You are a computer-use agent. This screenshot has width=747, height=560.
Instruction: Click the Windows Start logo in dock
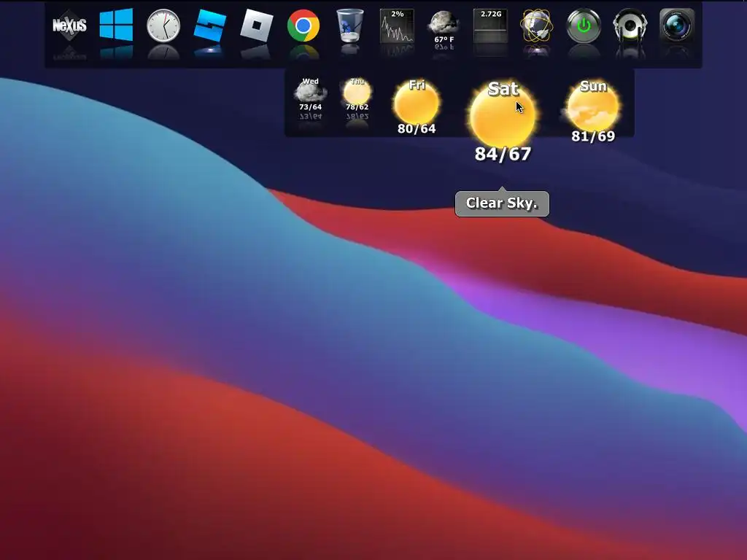[x=116, y=25]
